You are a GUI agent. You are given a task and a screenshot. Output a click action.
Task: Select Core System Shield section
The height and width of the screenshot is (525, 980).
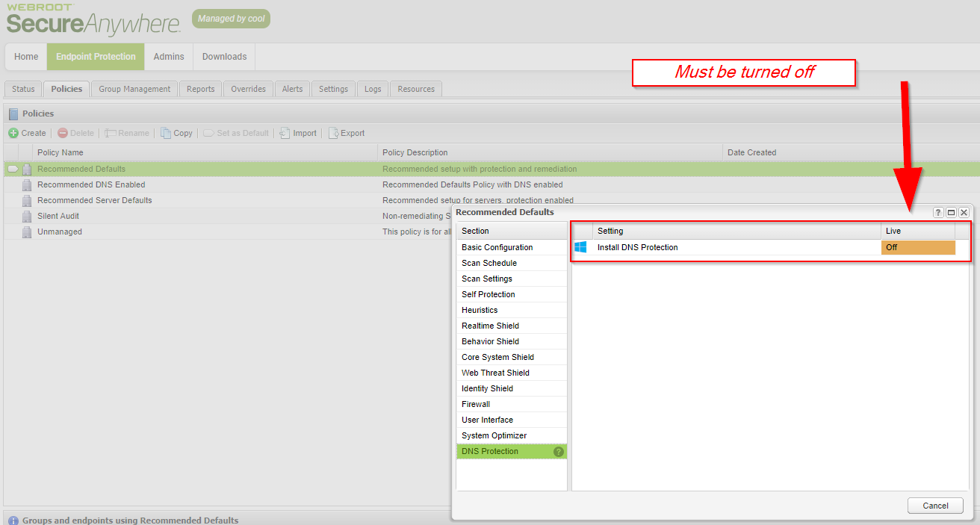(x=512, y=357)
